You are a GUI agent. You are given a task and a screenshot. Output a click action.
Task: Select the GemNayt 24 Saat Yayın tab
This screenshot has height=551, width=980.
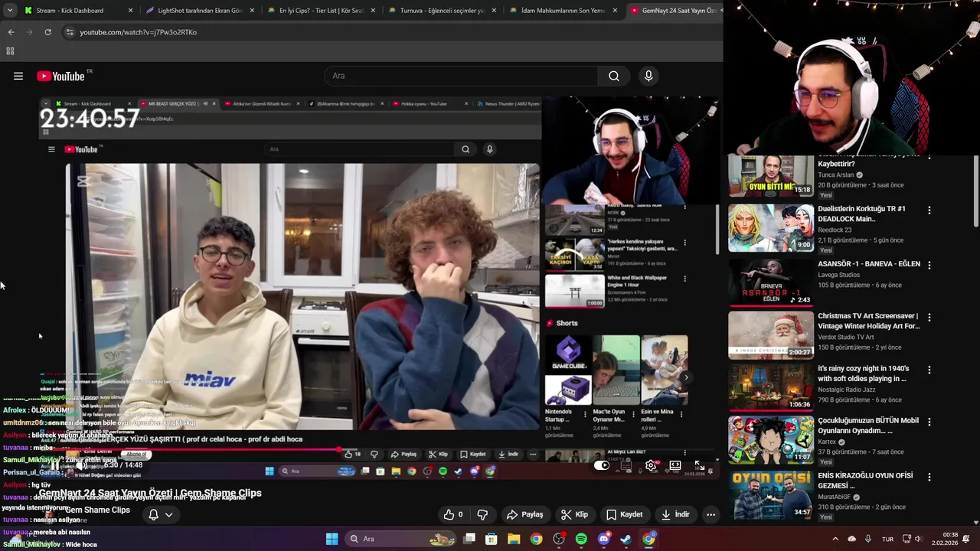pyautogui.click(x=674, y=11)
